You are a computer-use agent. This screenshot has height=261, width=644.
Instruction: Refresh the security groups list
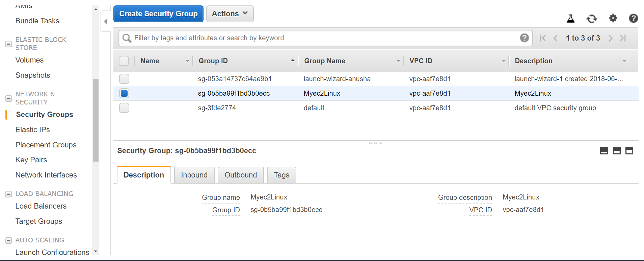pos(591,19)
